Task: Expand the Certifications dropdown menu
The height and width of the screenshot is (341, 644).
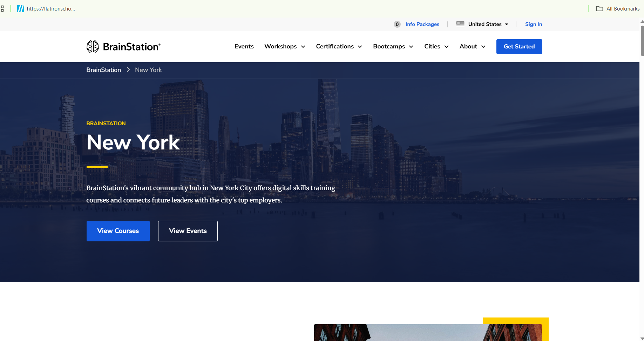Action: pos(339,47)
